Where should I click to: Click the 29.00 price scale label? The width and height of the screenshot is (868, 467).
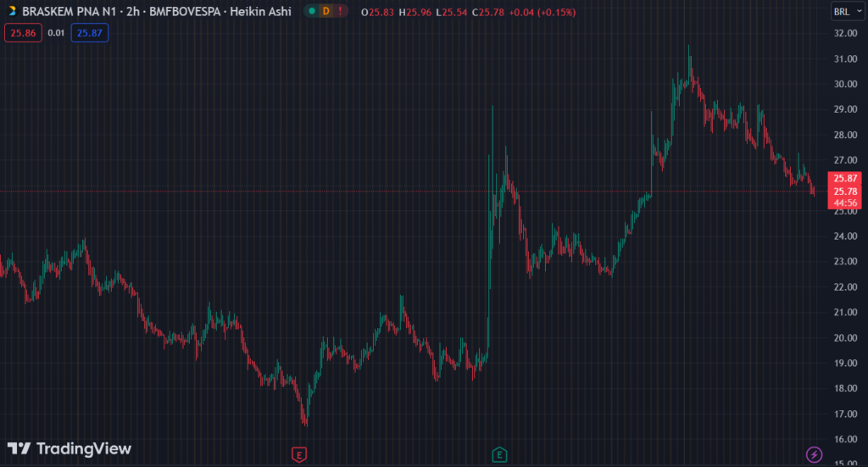[x=845, y=109]
